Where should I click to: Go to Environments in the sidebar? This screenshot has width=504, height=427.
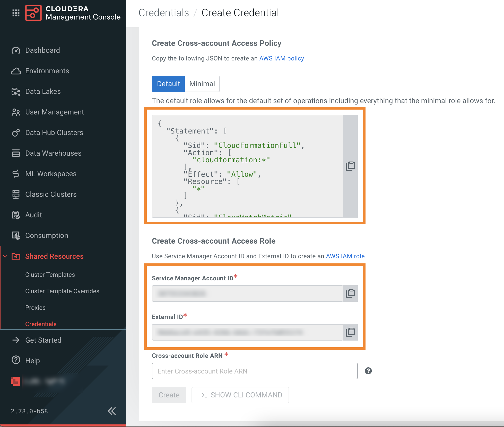point(47,71)
